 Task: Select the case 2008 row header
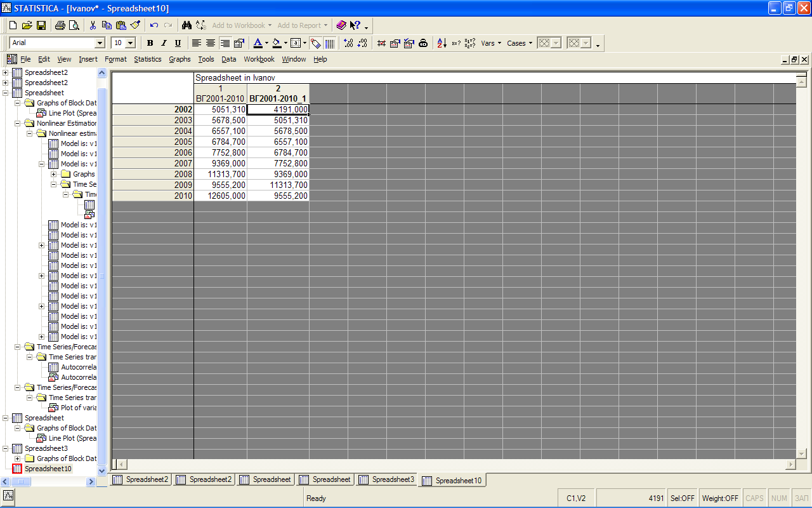point(153,174)
